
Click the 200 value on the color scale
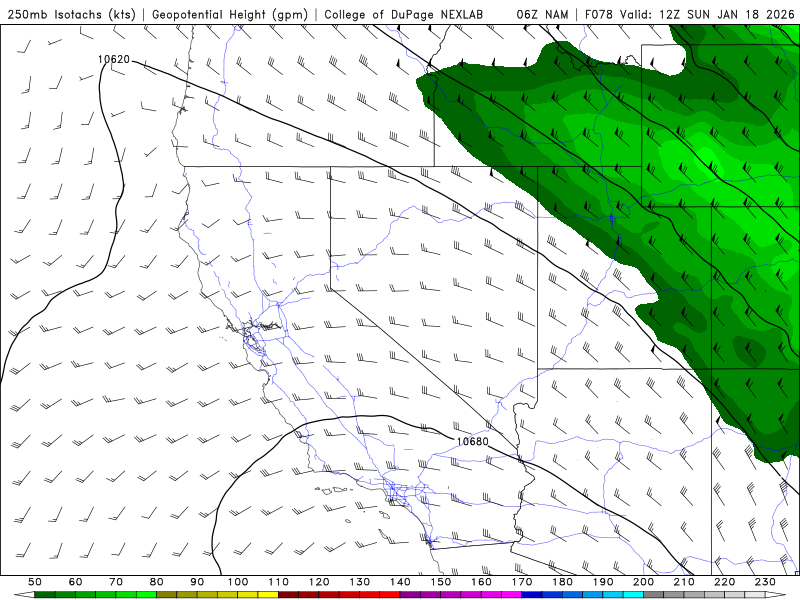(643, 582)
